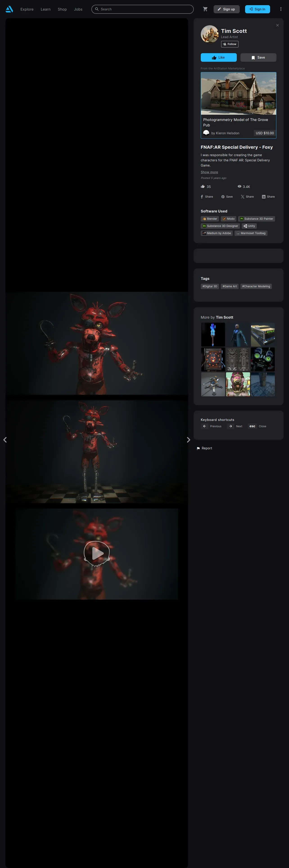This screenshot has height=868, width=289.
Task: Go to previous artwork arrow
Action: pyautogui.click(x=5, y=440)
